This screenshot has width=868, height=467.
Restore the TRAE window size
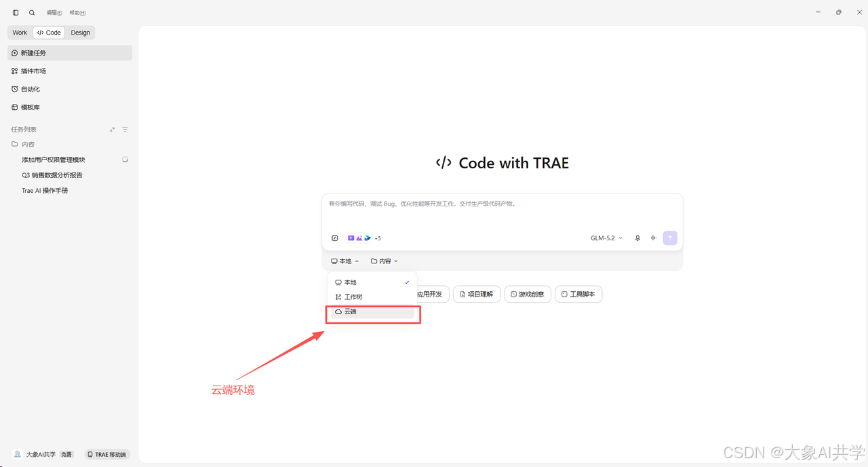coord(839,12)
